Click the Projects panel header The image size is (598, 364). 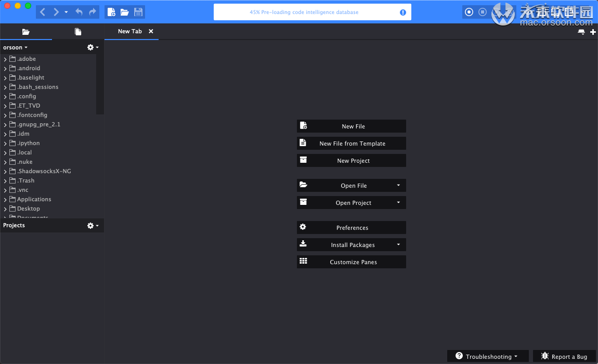point(52,226)
